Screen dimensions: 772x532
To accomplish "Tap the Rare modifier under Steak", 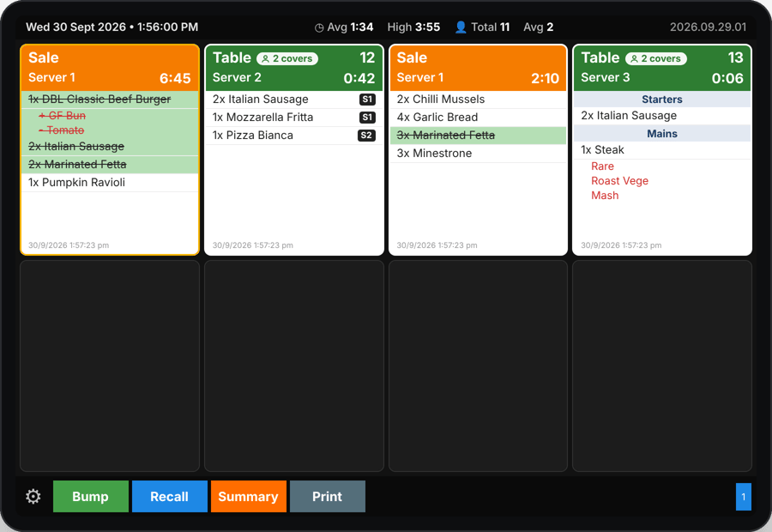I will click(603, 166).
